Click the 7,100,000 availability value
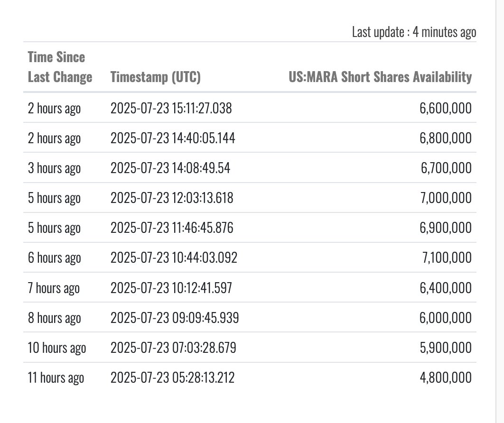The width and height of the screenshot is (504, 423). [447, 257]
